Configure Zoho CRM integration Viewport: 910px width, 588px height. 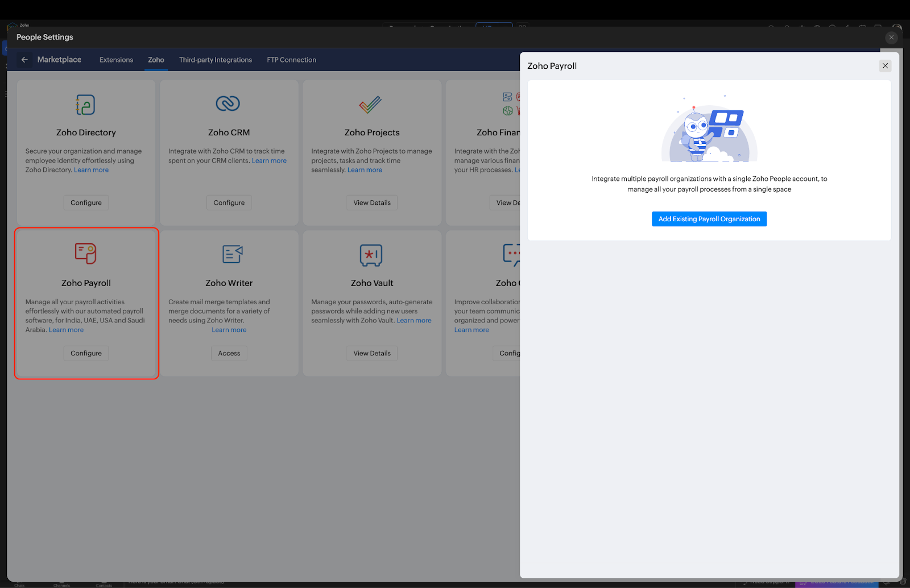click(229, 202)
